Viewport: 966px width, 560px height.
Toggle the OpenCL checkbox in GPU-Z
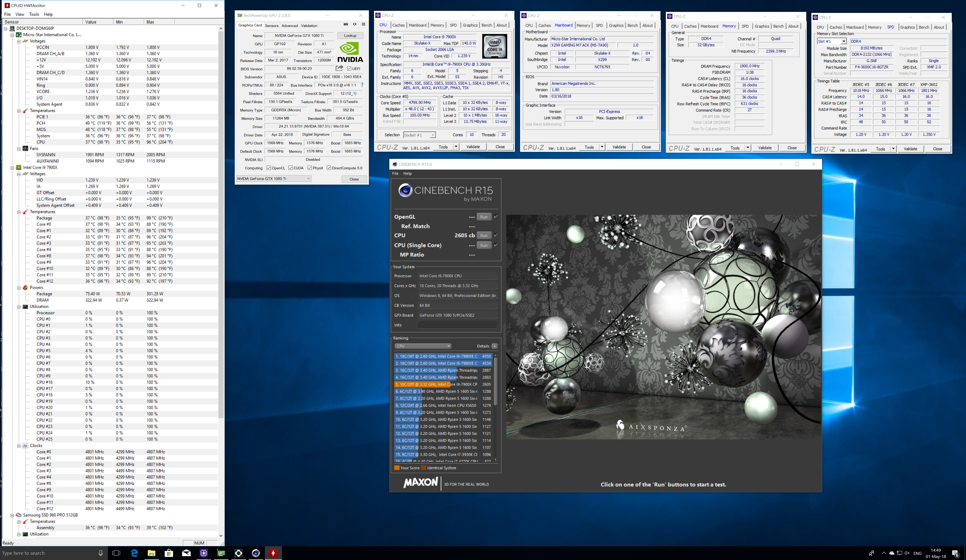(269, 168)
